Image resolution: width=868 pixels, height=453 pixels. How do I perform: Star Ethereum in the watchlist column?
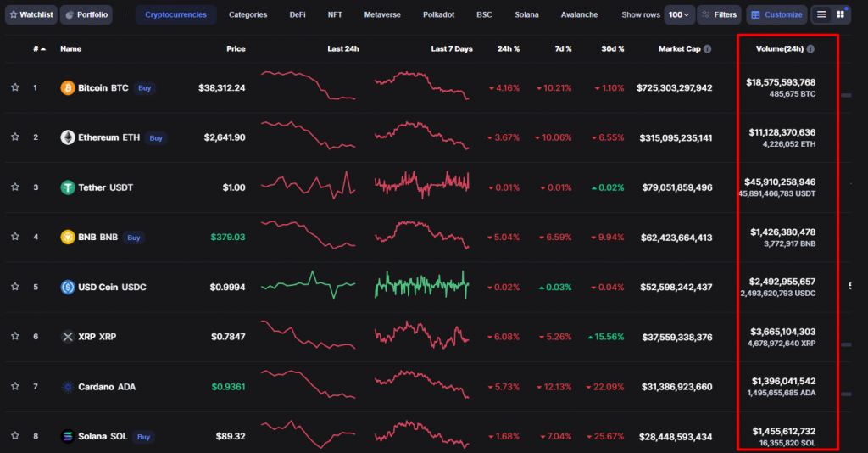coord(15,137)
